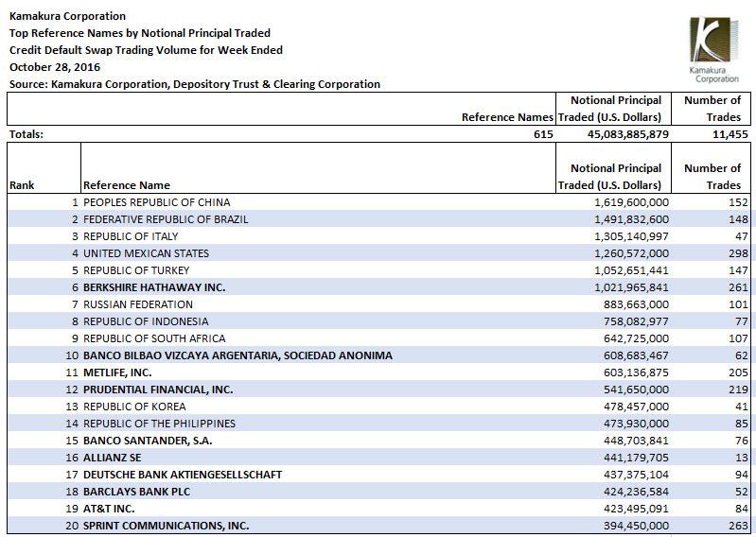Select the 'ALLIANZ SE' cell

point(113,458)
